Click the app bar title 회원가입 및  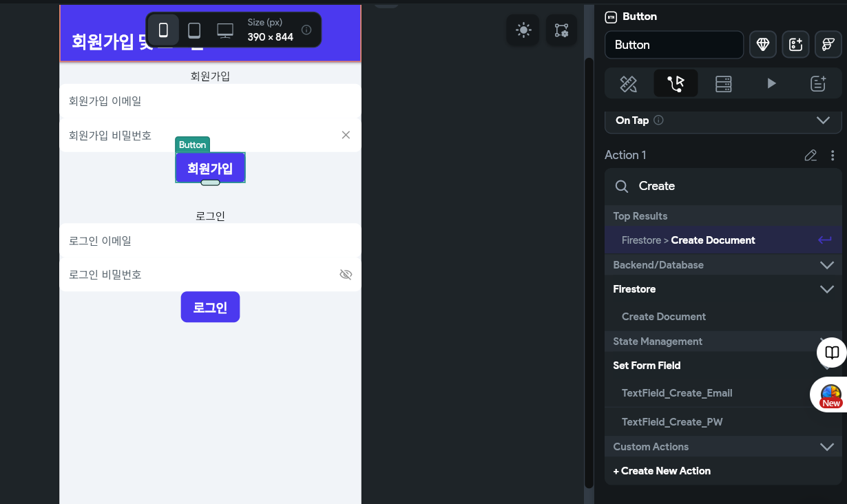(112, 42)
